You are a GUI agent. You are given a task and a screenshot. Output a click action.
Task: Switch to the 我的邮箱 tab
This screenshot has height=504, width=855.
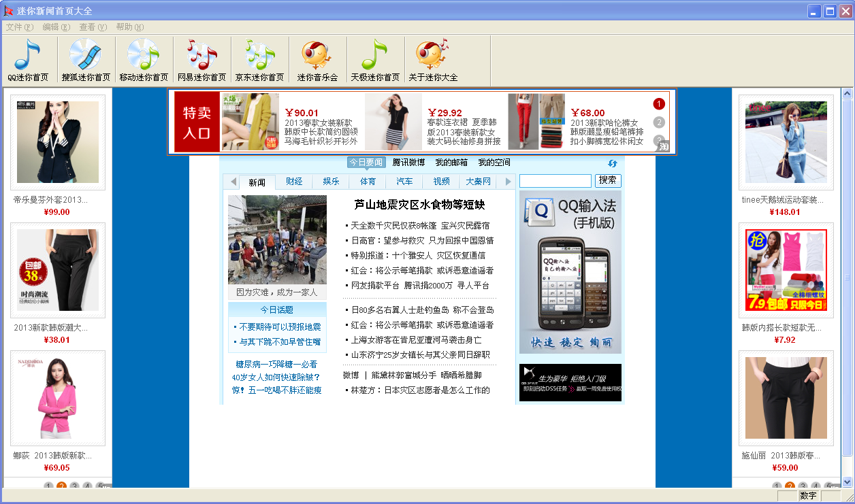click(451, 163)
